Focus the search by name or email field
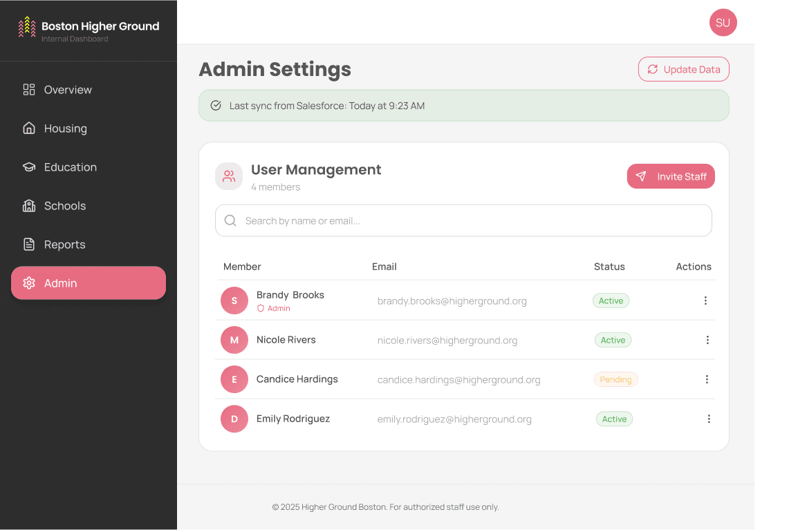 [x=470, y=221]
